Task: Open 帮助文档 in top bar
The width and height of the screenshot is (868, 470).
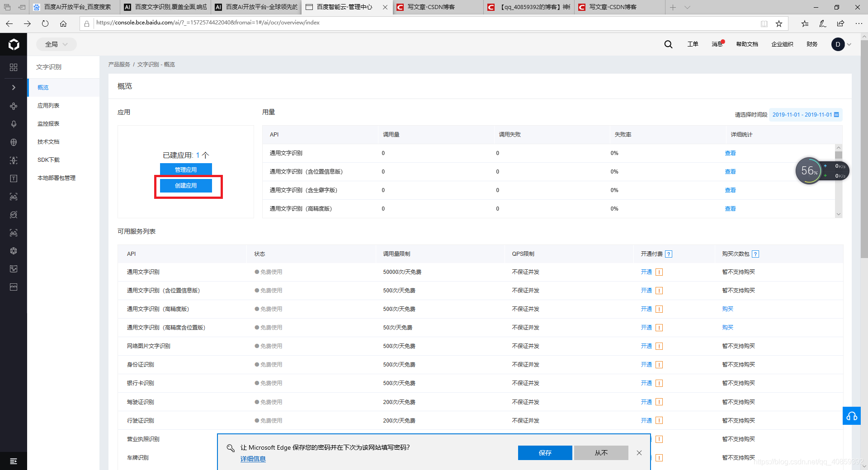Action: pyautogui.click(x=747, y=44)
